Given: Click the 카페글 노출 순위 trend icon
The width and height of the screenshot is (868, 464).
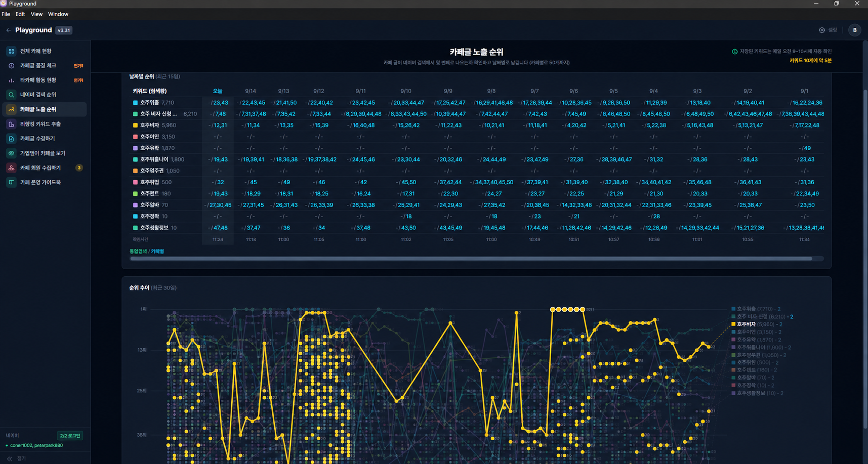Looking at the screenshot, I should tap(11, 109).
